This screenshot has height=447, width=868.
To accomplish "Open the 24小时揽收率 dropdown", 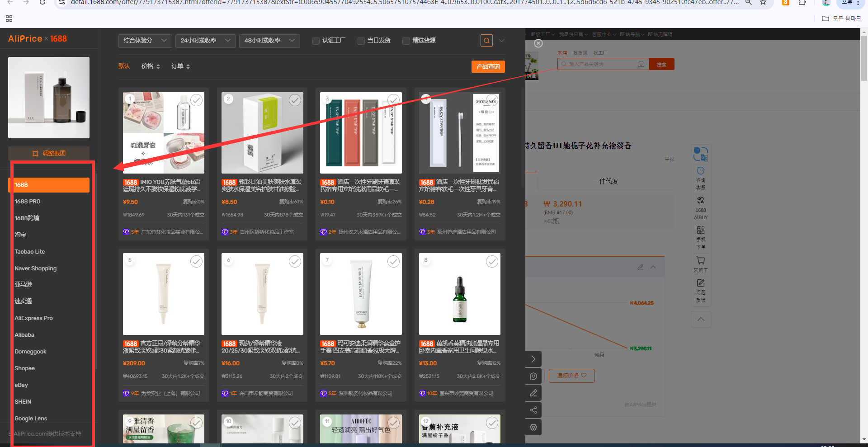I will pyautogui.click(x=205, y=41).
